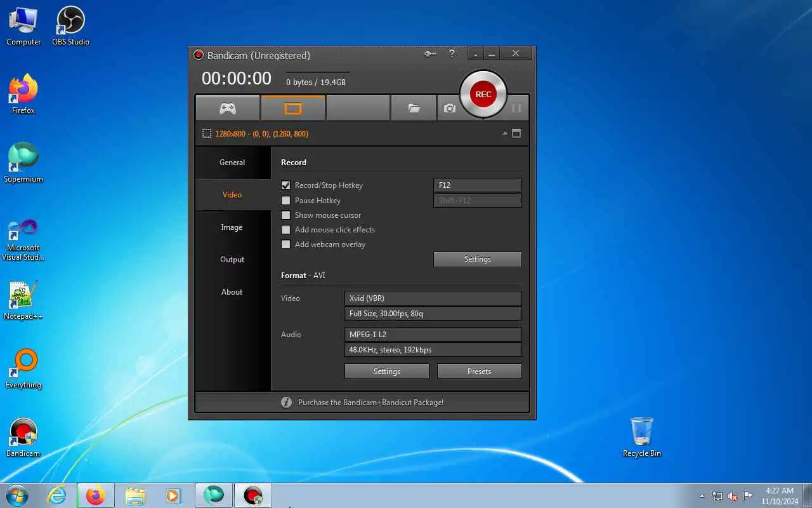Image resolution: width=812 pixels, height=508 pixels.
Task: Toggle the Record/Stop Hotkey checkbox
Action: (285, 185)
